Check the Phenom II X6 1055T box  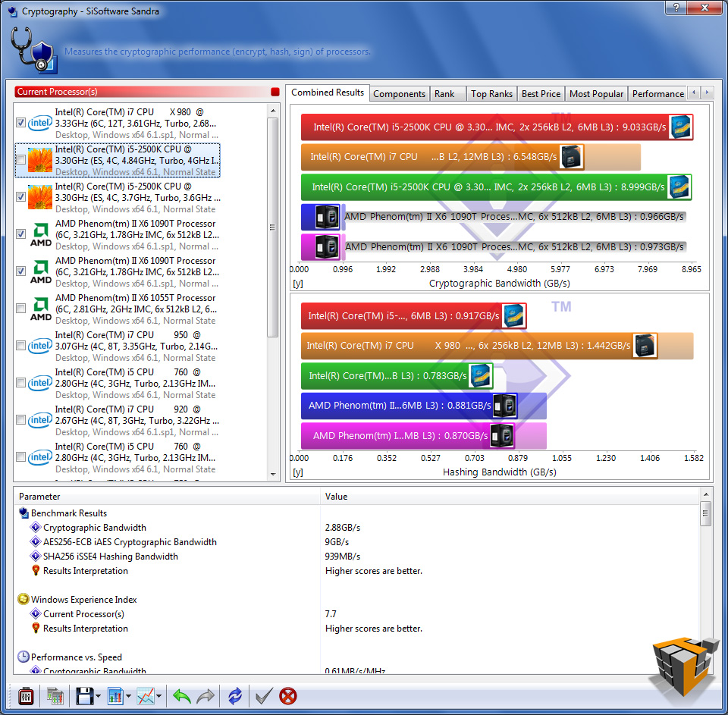pos(21,309)
